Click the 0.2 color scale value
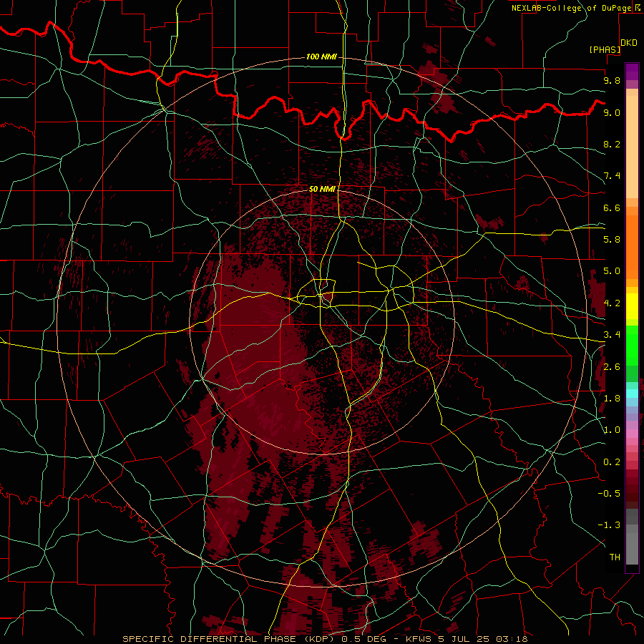This screenshot has height=644, width=644. coord(612,462)
